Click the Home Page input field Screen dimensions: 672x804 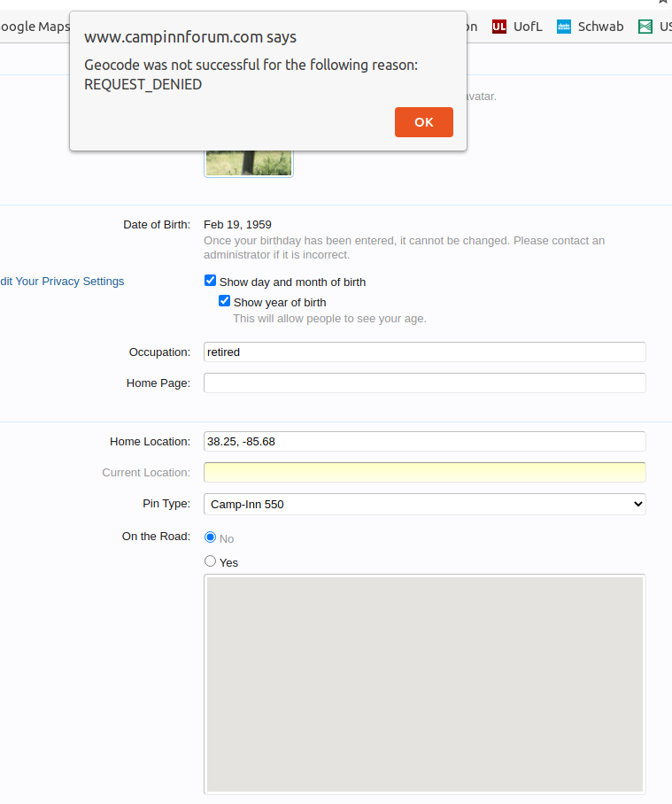click(x=424, y=383)
